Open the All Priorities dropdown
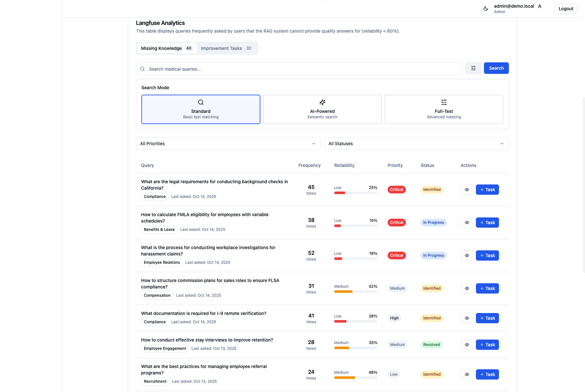The height and width of the screenshot is (392, 585). pos(228,144)
